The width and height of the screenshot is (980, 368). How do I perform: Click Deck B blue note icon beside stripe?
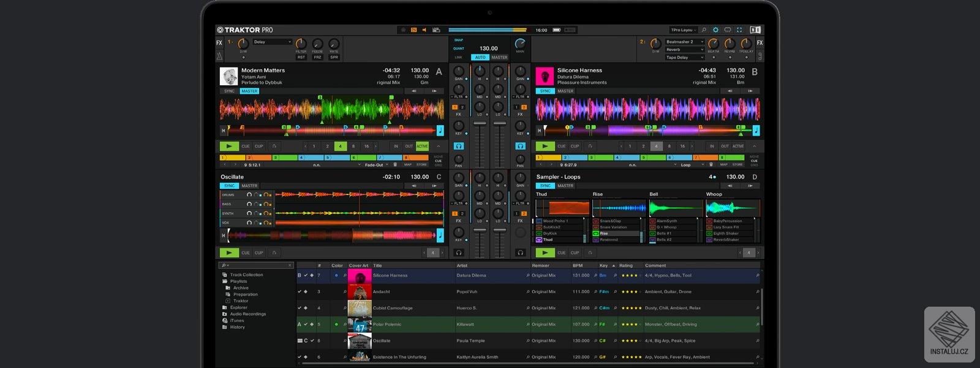tap(756, 130)
